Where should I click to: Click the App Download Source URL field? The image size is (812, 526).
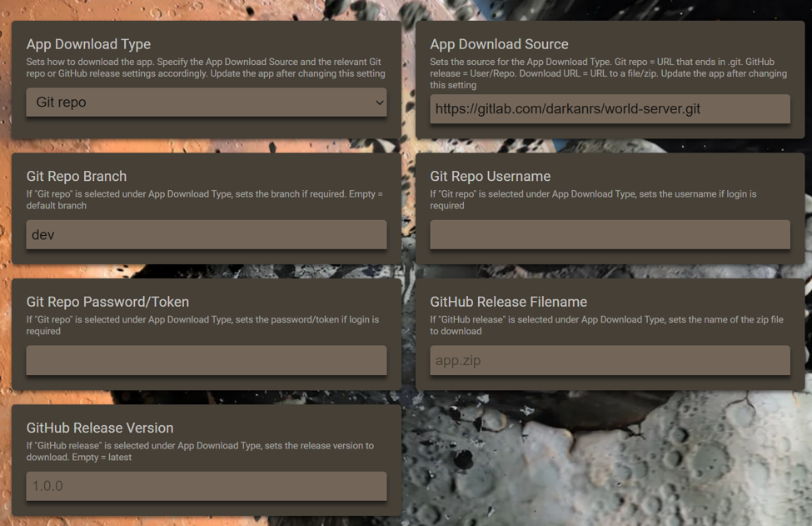[x=610, y=109]
